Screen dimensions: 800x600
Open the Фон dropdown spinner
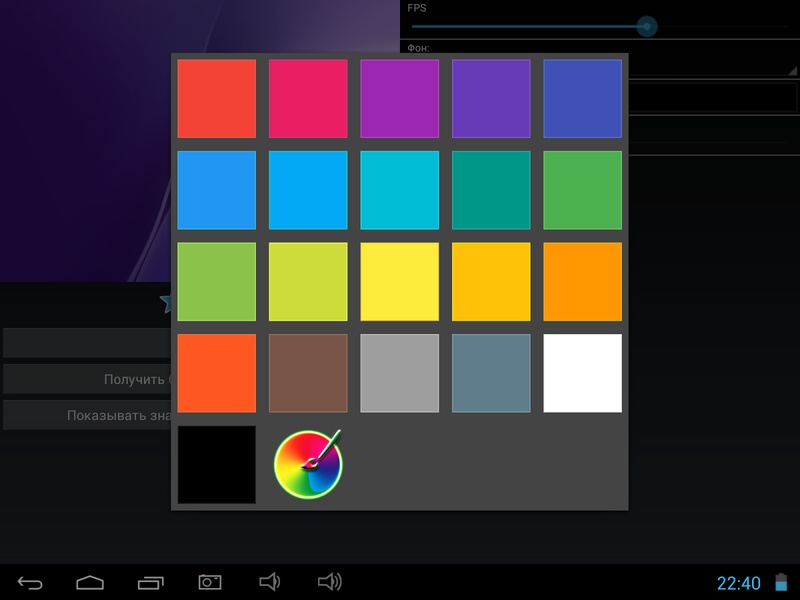click(x=713, y=65)
